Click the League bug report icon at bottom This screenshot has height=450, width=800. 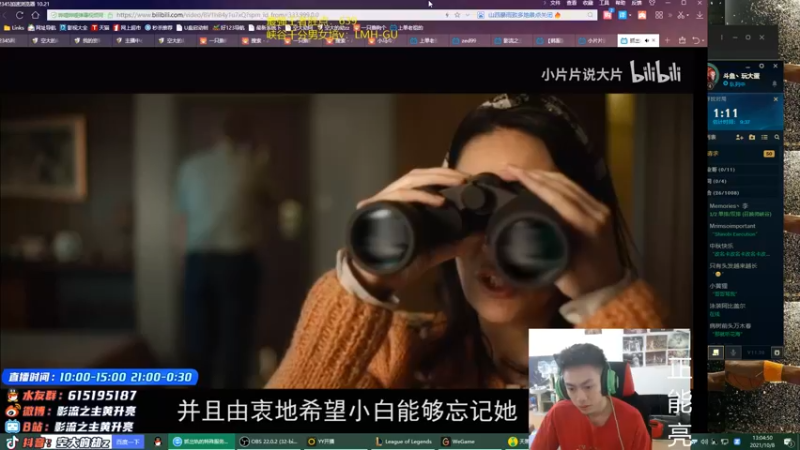coord(777,352)
